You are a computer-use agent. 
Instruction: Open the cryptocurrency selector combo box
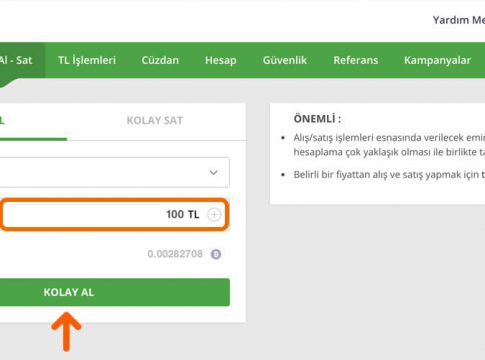point(114,172)
